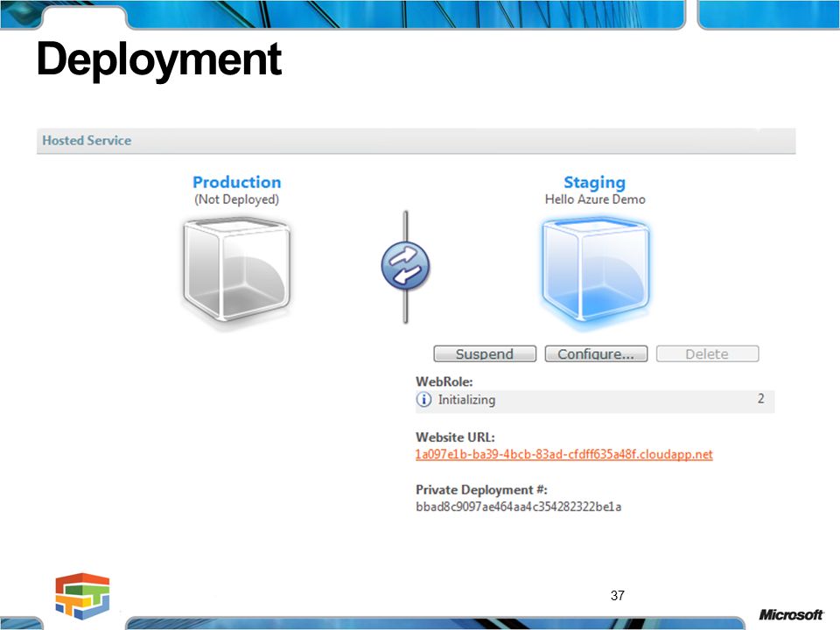Click the "Website URL:" label
This screenshot has width=840, height=630.
tap(455, 437)
